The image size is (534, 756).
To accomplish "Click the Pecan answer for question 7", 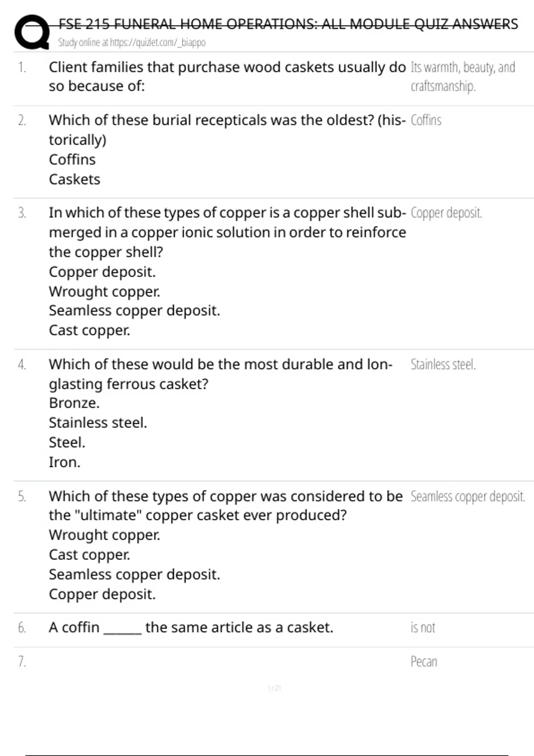I will click(x=424, y=662).
